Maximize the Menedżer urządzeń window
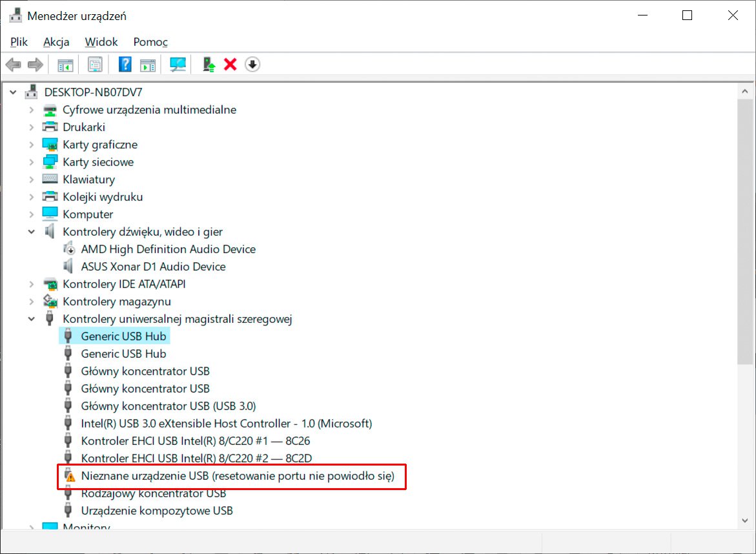 [x=687, y=15]
